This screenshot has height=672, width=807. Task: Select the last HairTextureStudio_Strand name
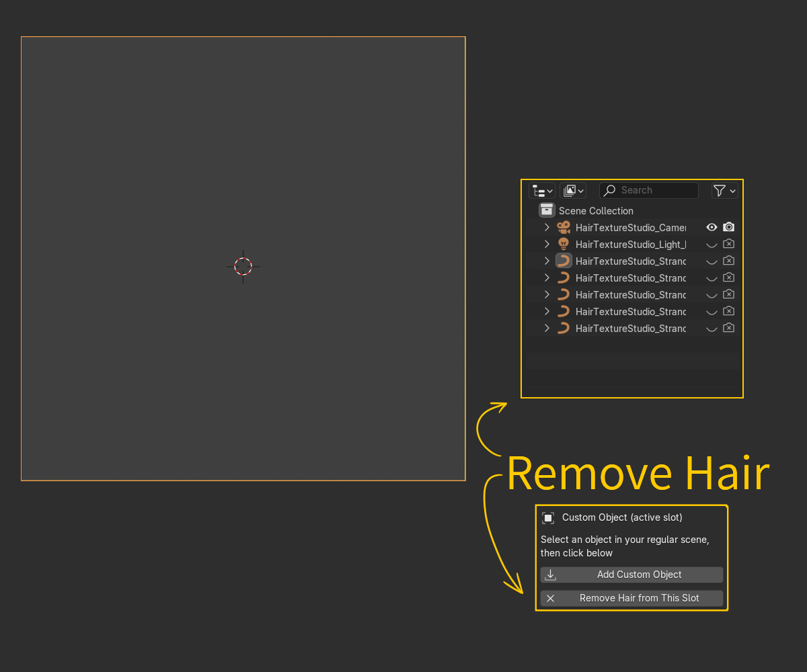(631, 329)
